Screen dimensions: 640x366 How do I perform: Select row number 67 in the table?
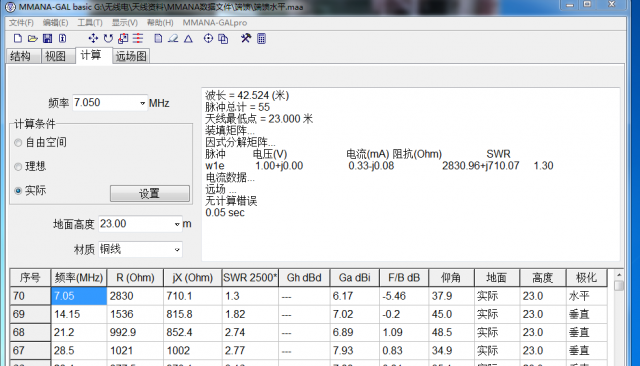pos(30,350)
